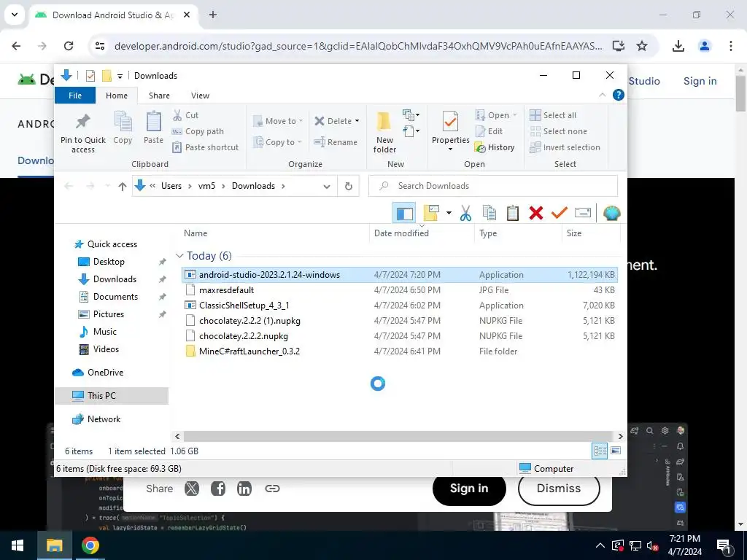Click Cut in the Clipboard group
Viewport: 747px width, 560px height.
[x=185, y=115]
